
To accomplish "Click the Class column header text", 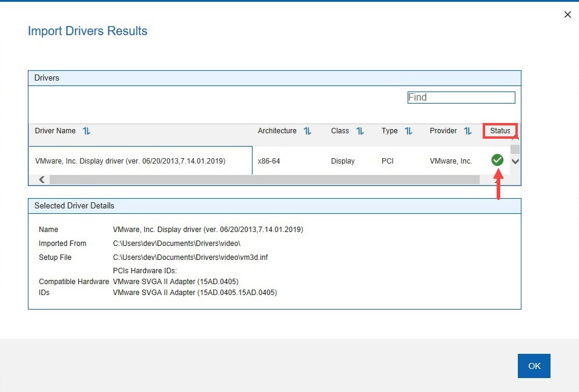I will pyautogui.click(x=340, y=131).
